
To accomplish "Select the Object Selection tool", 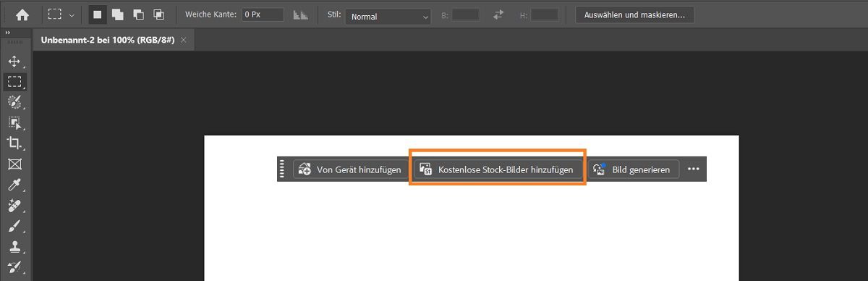I will pyautogui.click(x=14, y=122).
